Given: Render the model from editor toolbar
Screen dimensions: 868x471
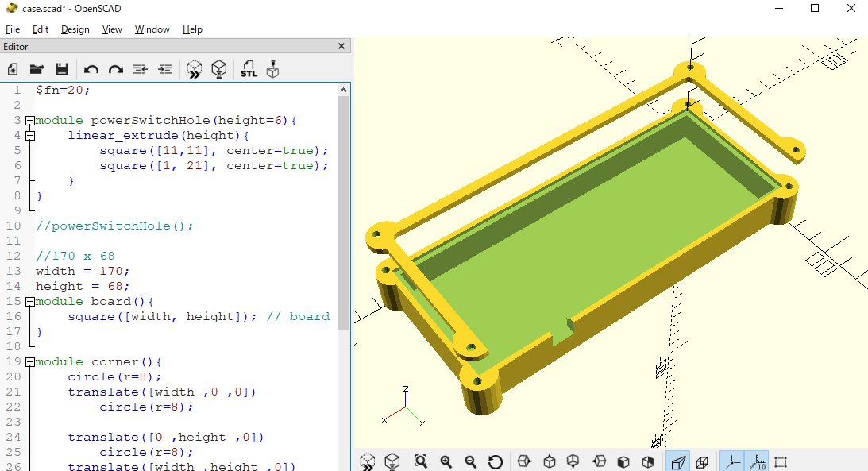Looking at the screenshot, I should click(219, 69).
